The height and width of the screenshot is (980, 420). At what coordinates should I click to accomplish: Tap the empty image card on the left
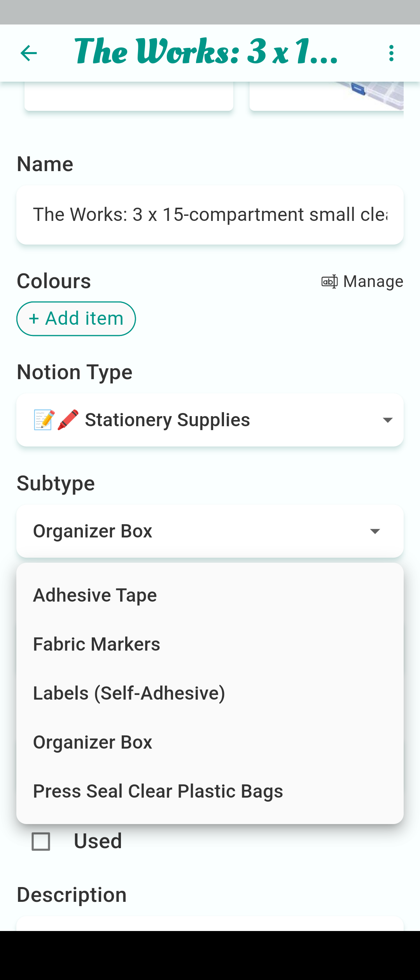pyautogui.click(x=129, y=96)
